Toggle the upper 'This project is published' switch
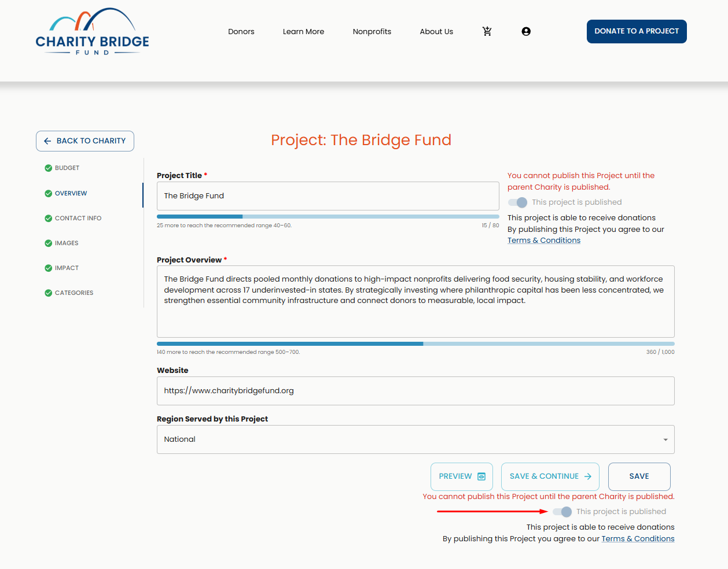The height and width of the screenshot is (569, 728). tap(517, 202)
